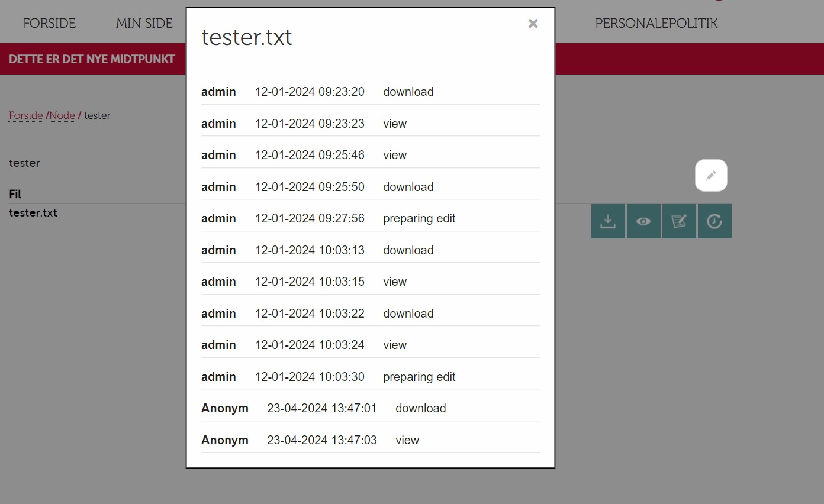Click the pencil edit node button

click(711, 176)
